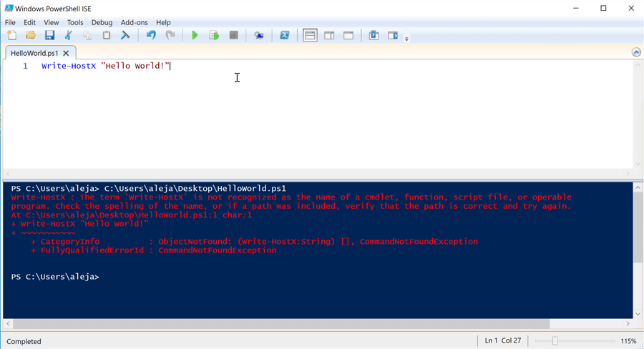Click console prompt PS C:\Users\aleja> at bottom

pos(55,277)
